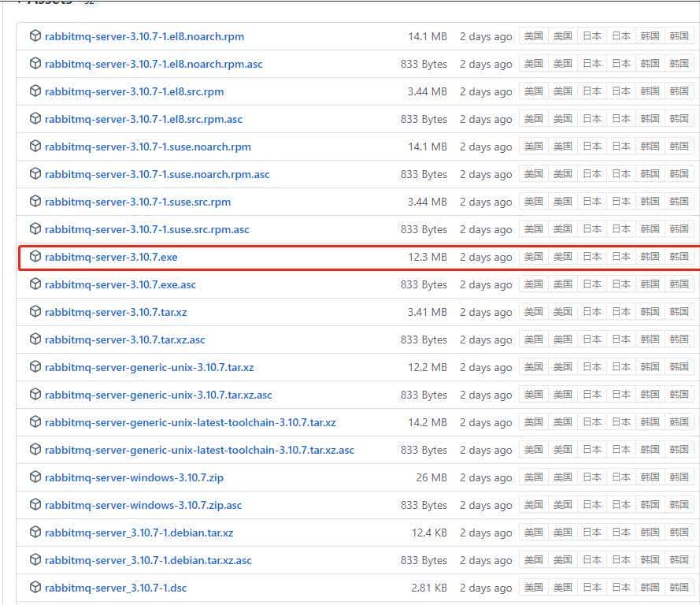Click package icon beside rabbitmq-server-3.10.7-1.el8.noarch.rpm
This screenshot has height=605, width=700.
pos(35,36)
